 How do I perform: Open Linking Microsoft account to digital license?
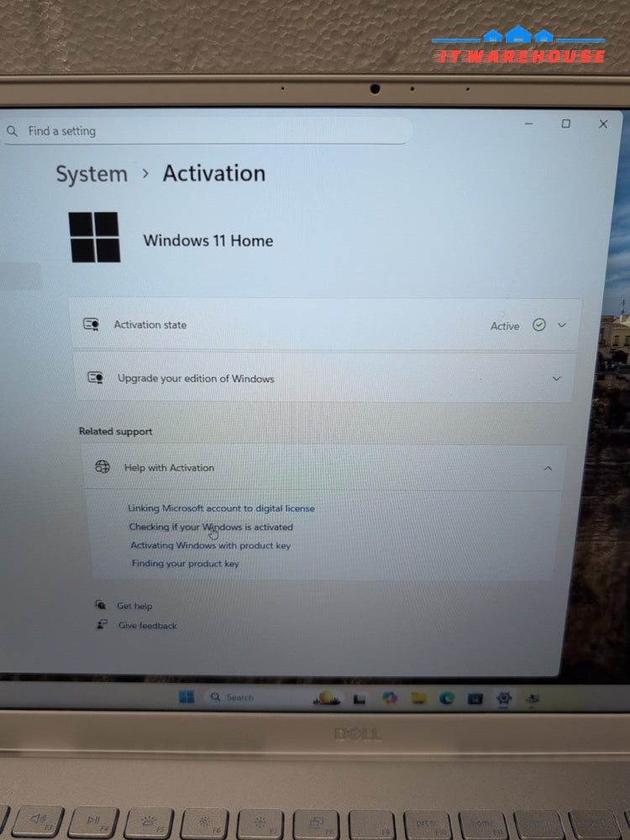coord(221,508)
